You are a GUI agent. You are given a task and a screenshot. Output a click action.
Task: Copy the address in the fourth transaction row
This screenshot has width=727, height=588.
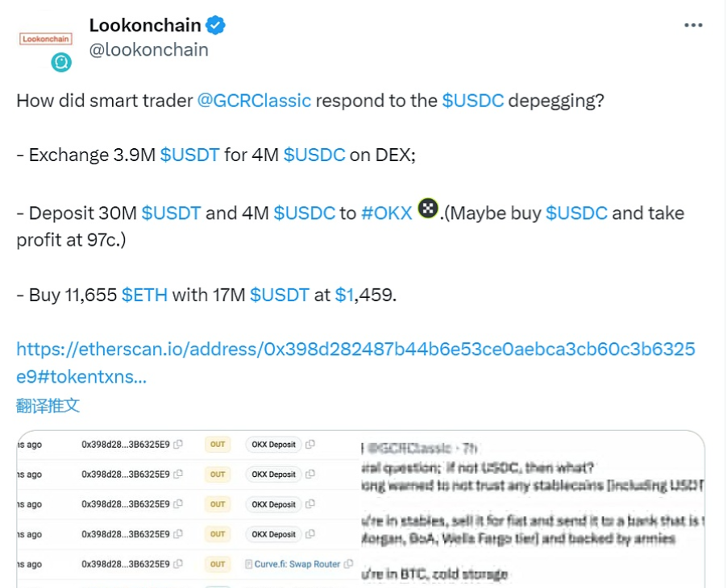[x=178, y=534]
